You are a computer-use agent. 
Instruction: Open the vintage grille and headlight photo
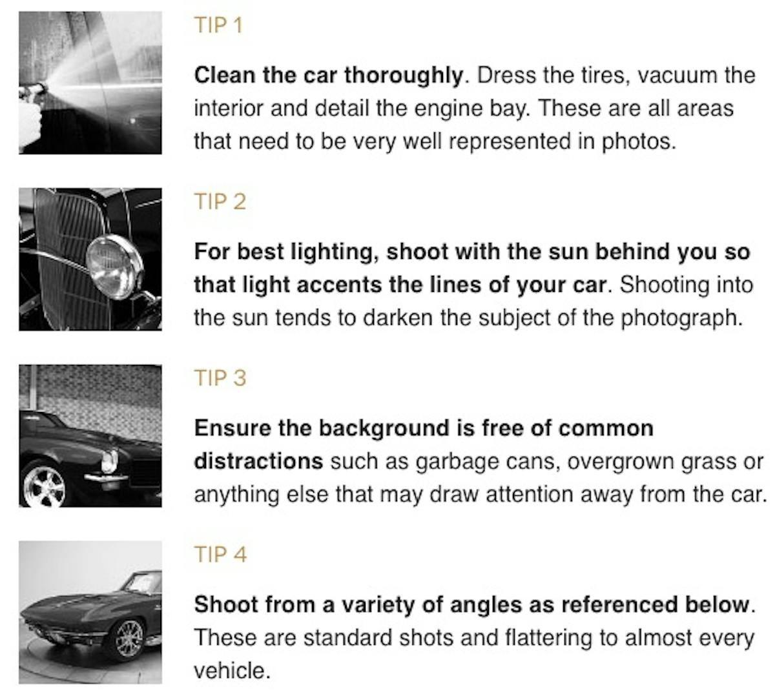(x=90, y=259)
